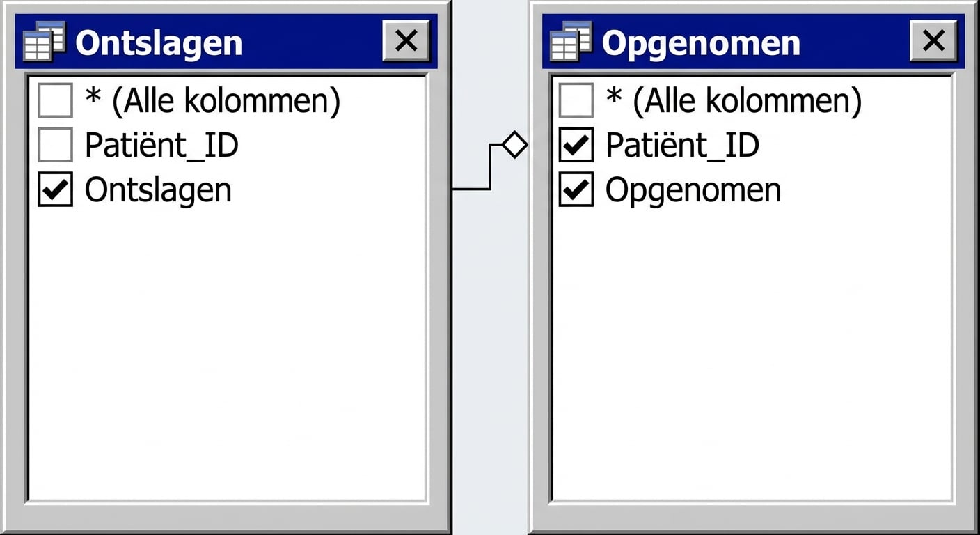The height and width of the screenshot is (535, 980).
Task: Select the Ontslagen field name in list
Action: [x=158, y=190]
